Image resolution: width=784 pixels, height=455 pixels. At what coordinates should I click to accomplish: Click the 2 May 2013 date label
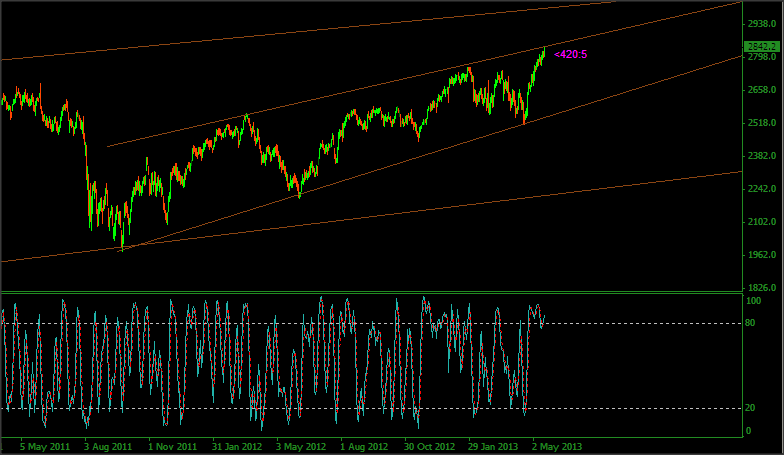[x=557, y=446]
